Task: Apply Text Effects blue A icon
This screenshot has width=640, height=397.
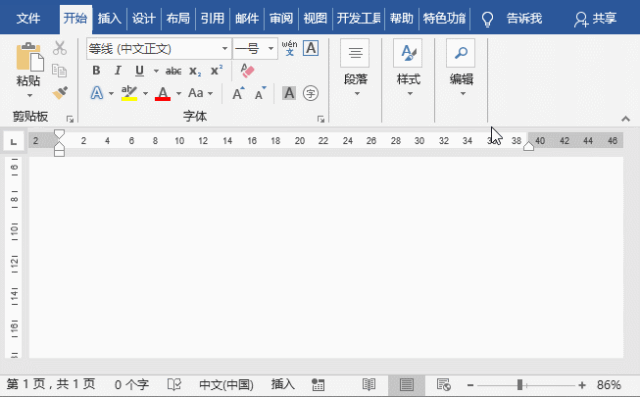Action: click(x=97, y=93)
